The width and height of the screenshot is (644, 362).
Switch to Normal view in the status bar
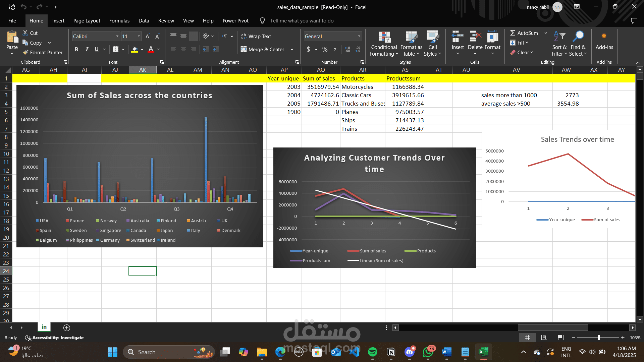coord(527,338)
